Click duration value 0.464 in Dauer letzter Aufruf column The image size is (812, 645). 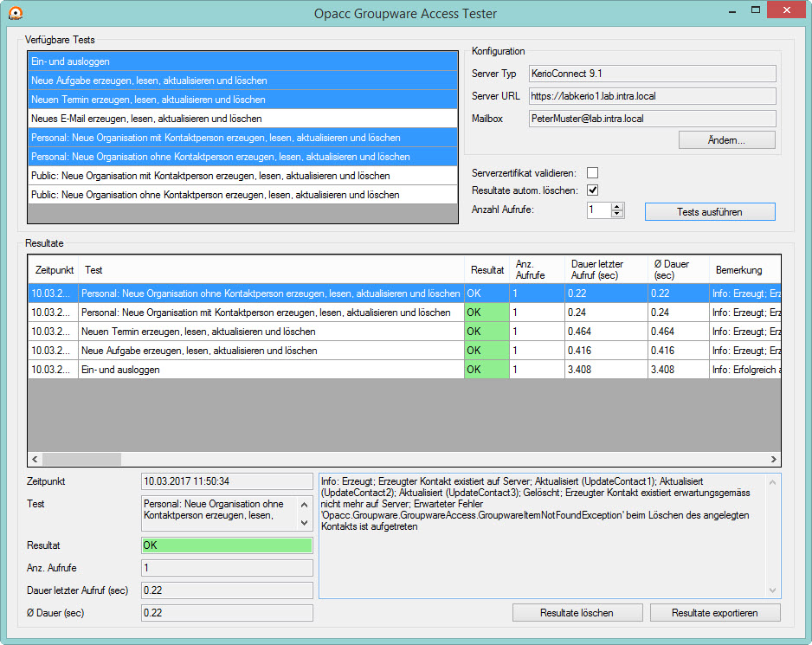pyautogui.click(x=606, y=332)
